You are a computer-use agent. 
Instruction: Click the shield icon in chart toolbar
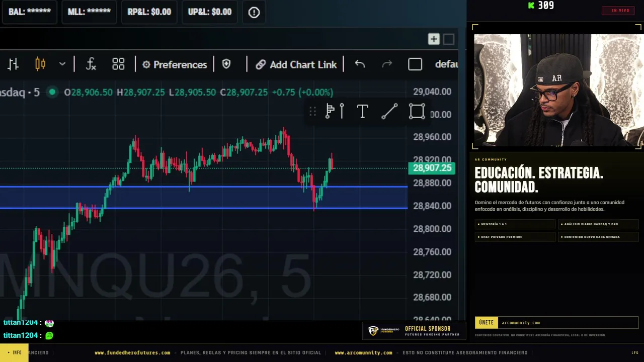point(226,64)
